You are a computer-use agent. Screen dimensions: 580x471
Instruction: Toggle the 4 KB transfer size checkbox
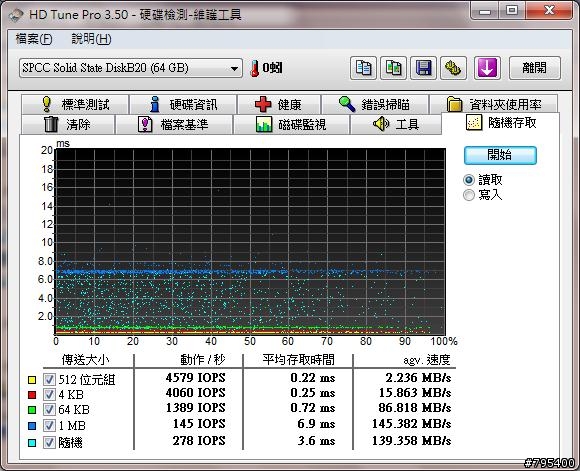click(49, 395)
